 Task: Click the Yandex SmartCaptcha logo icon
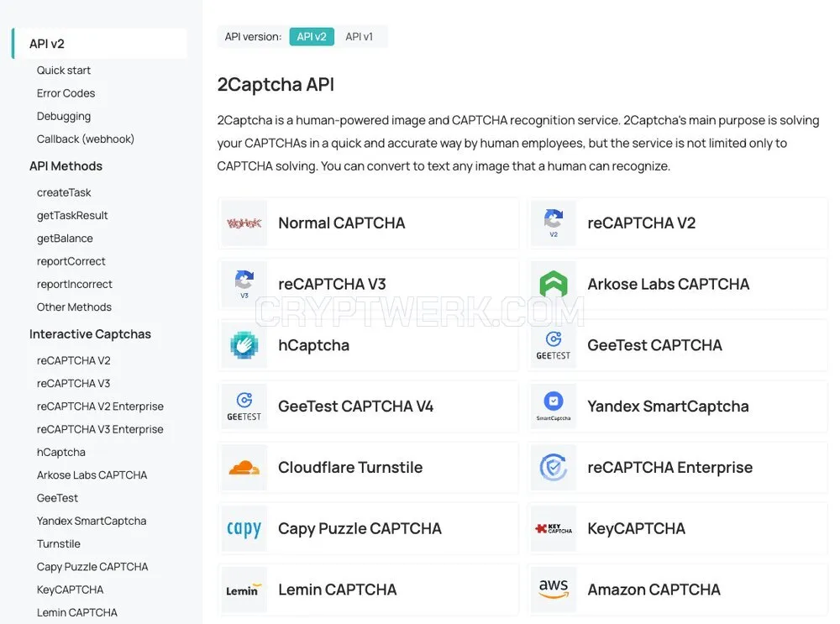pos(554,406)
